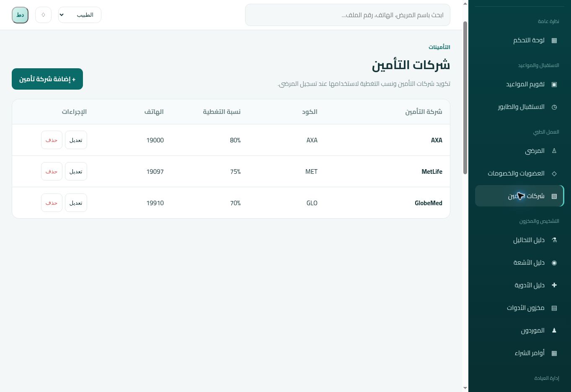Open لوحة التحكم in the sidebar
This screenshot has width=571, height=392.
pyautogui.click(x=519, y=41)
